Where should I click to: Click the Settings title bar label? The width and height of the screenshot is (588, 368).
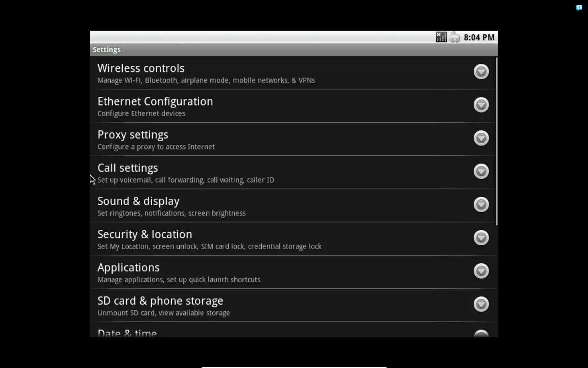(x=107, y=49)
